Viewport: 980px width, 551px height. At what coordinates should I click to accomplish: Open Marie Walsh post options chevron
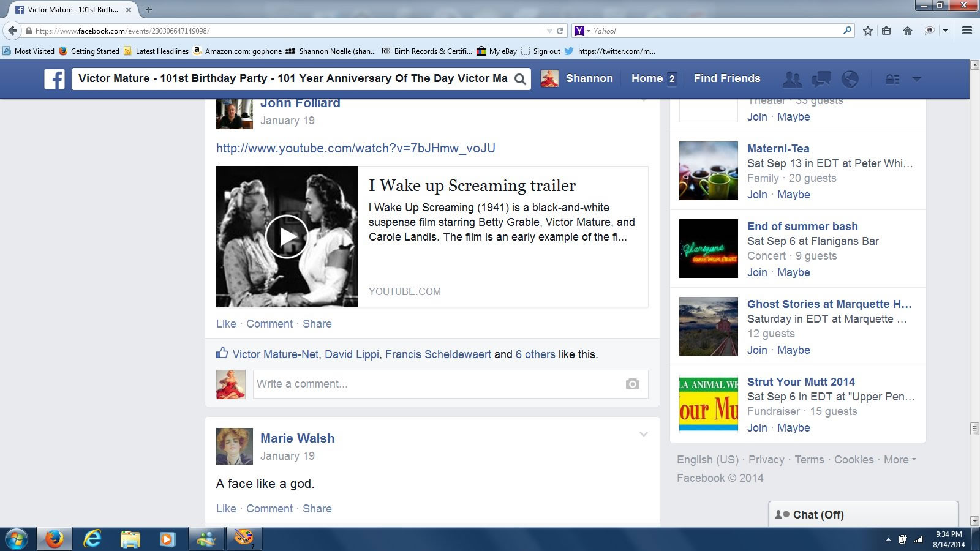[x=643, y=434]
